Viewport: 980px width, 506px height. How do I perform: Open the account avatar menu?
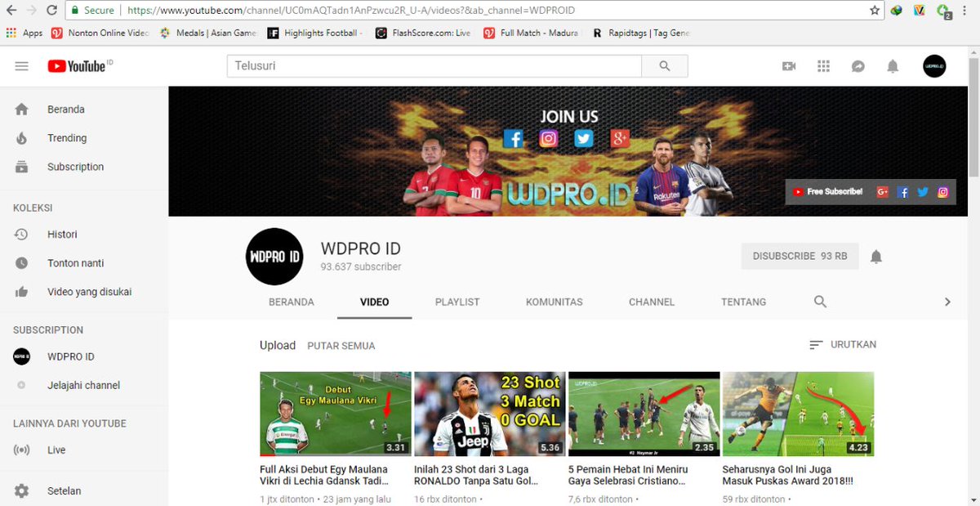tap(934, 66)
